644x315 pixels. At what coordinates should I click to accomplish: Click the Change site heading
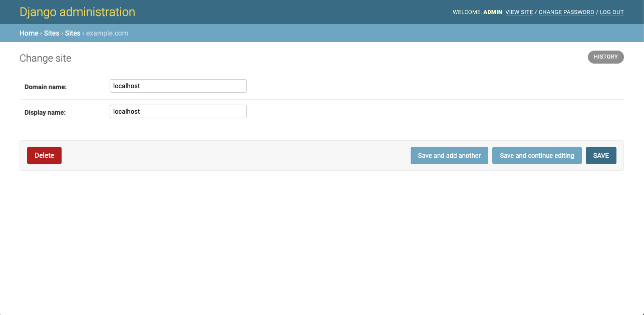(x=46, y=58)
